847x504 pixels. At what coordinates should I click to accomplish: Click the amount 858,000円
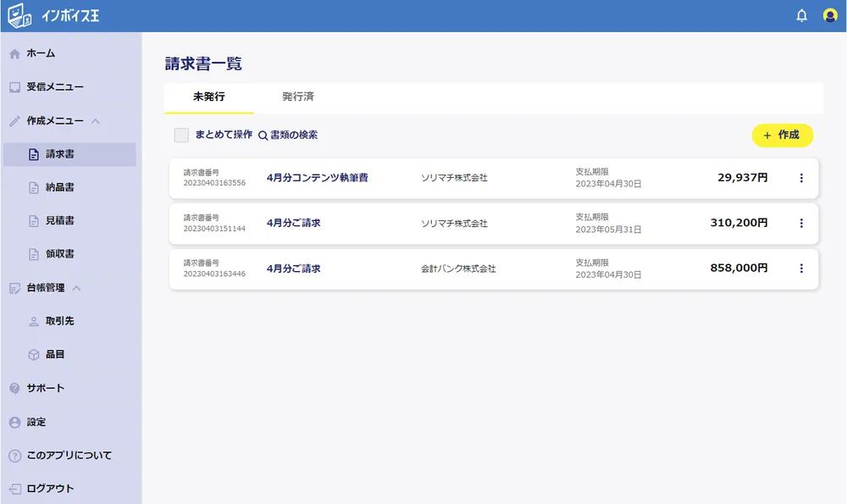click(739, 268)
